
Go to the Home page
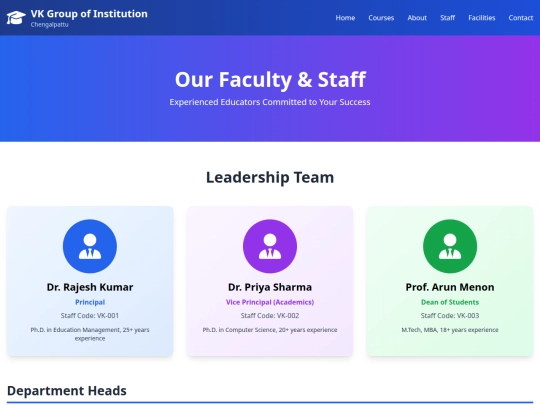345,18
